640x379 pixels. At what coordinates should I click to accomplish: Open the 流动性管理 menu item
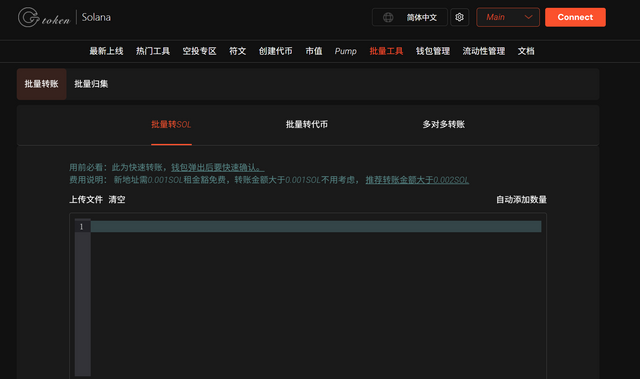tap(484, 51)
